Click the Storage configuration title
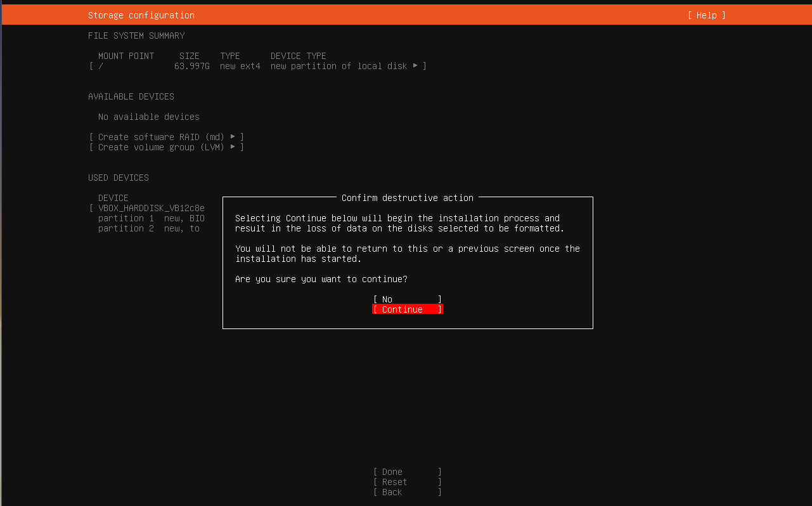Viewport: 812px width, 506px height. (141, 15)
